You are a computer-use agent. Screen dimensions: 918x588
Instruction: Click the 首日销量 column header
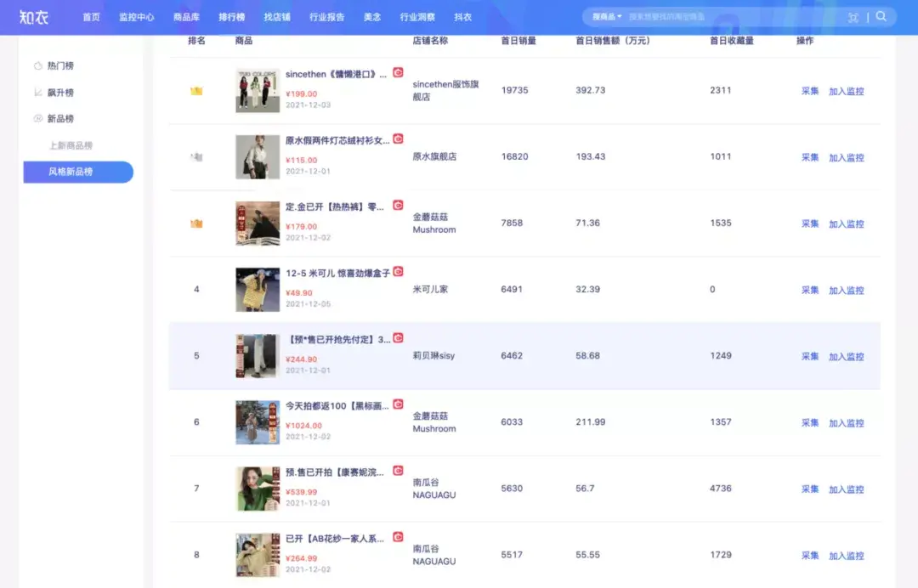pos(518,41)
